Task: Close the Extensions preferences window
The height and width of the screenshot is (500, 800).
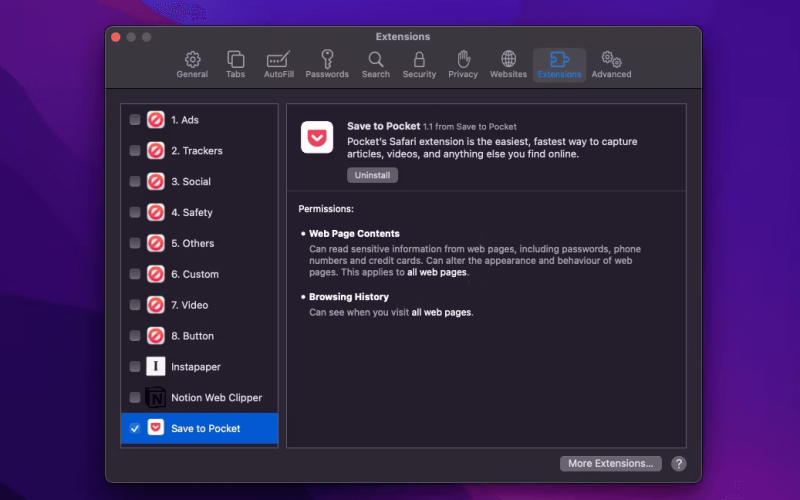Action: point(116,37)
